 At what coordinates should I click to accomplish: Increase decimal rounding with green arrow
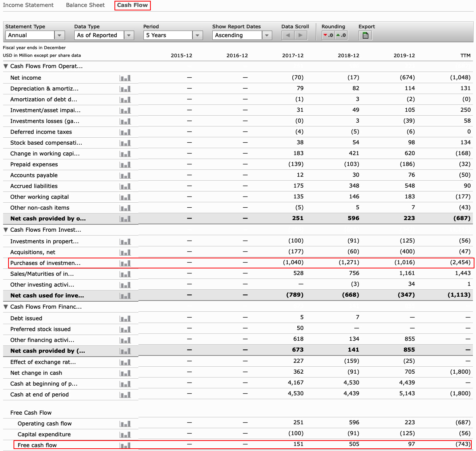341,35
